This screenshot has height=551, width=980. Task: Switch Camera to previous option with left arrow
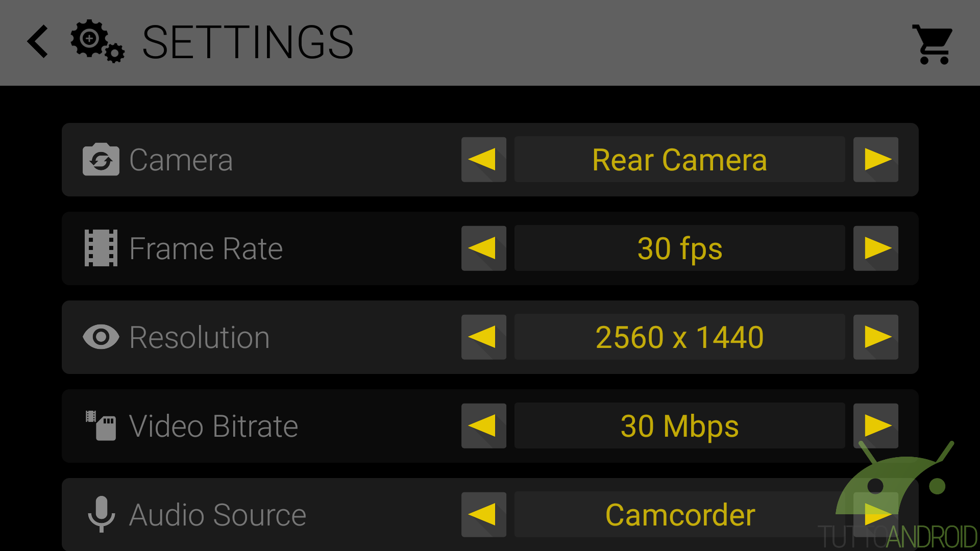(484, 159)
